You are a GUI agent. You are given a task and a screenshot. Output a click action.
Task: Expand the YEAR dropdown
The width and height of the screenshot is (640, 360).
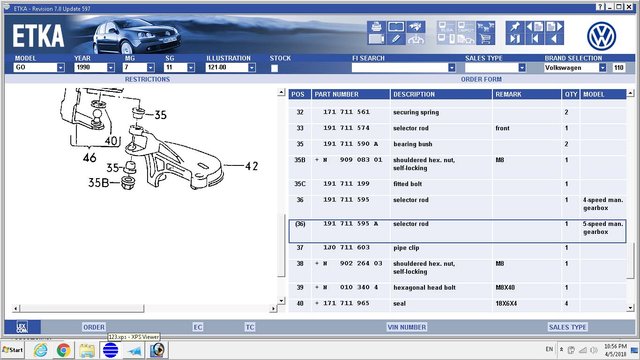[x=111, y=68]
